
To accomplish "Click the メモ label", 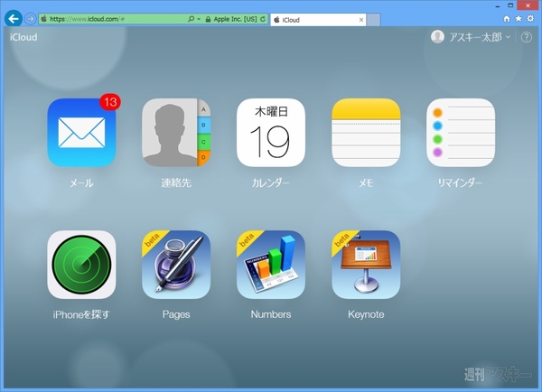I will click(366, 182).
